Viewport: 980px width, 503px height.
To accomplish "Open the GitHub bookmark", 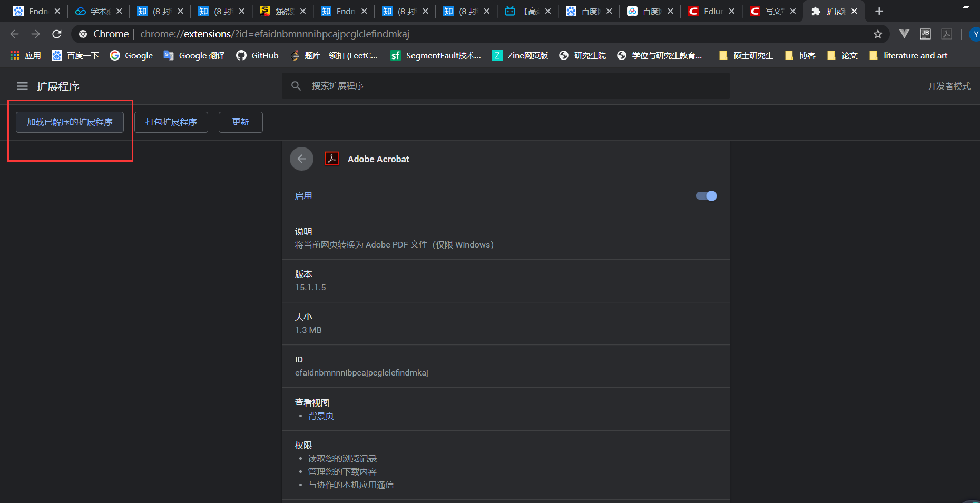I will pos(257,55).
